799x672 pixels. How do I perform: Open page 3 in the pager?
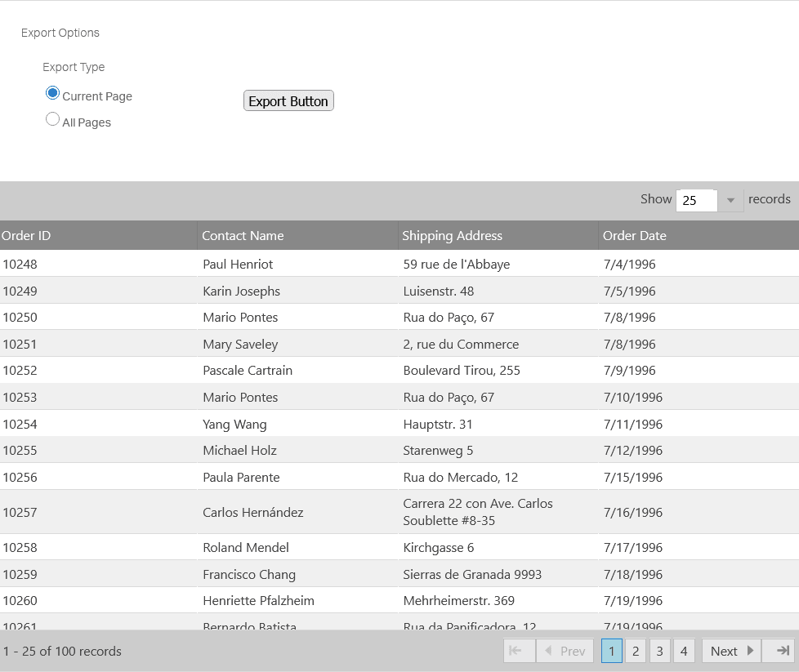click(x=659, y=651)
